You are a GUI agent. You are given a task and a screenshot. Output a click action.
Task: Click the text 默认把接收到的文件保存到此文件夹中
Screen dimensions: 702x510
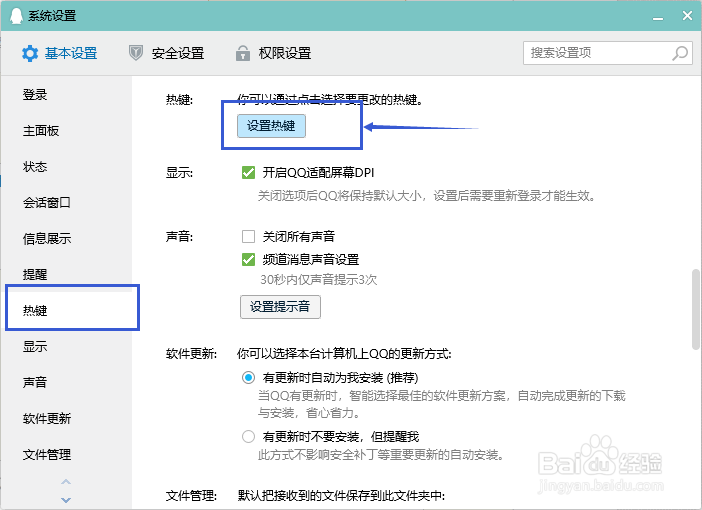tap(341, 496)
